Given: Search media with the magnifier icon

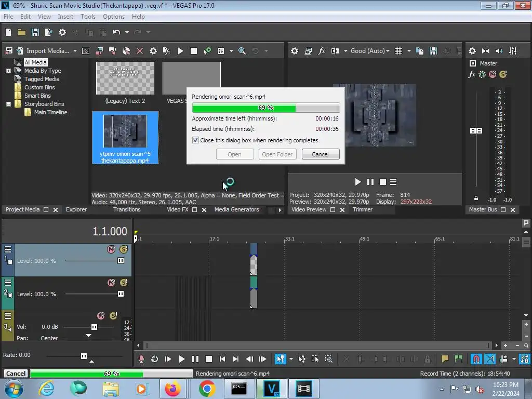Looking at the screenshot, I should coord(242,51).
